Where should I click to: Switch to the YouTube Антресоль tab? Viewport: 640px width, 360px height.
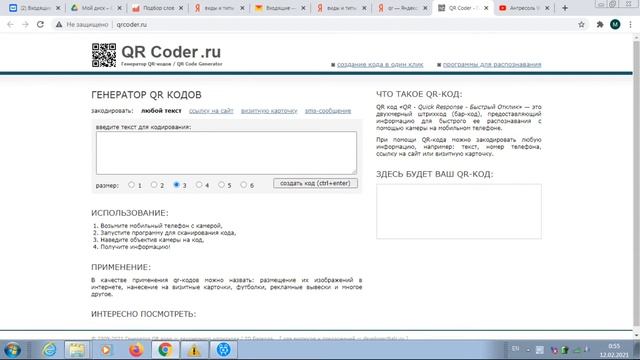[x=524, y=8]
